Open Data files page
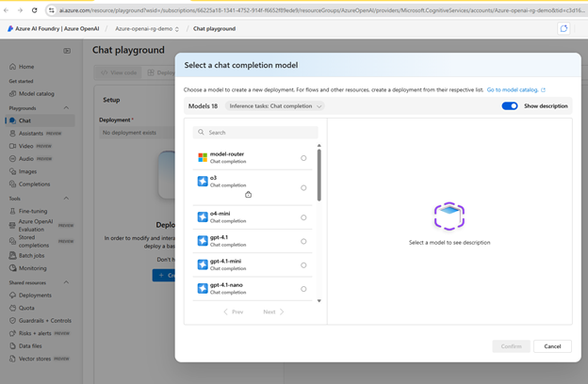588x384 pixels. point(30,346)
